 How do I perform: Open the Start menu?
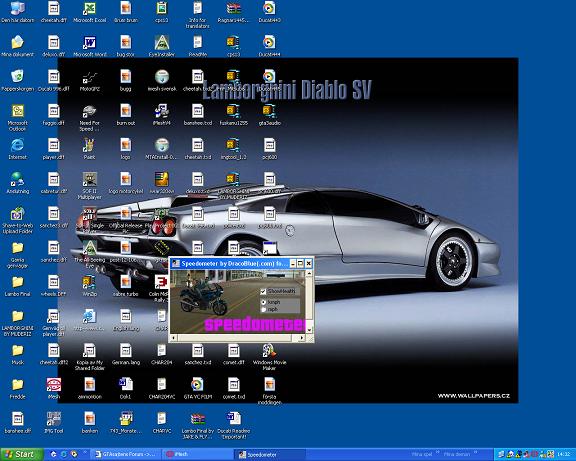21,454
